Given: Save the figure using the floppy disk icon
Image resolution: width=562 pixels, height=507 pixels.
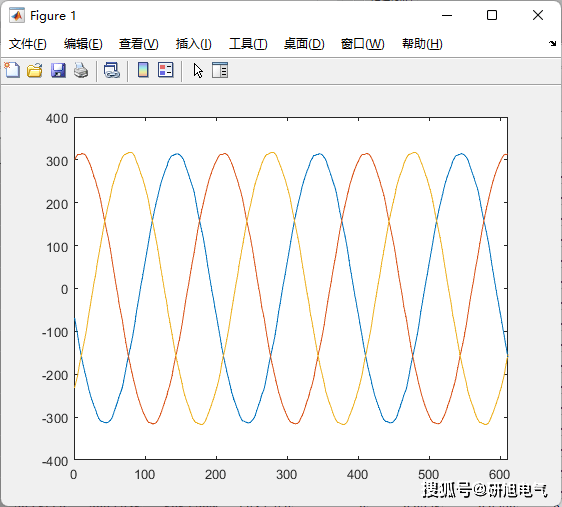Looking at the screenshot, I should tap(58, 70).
